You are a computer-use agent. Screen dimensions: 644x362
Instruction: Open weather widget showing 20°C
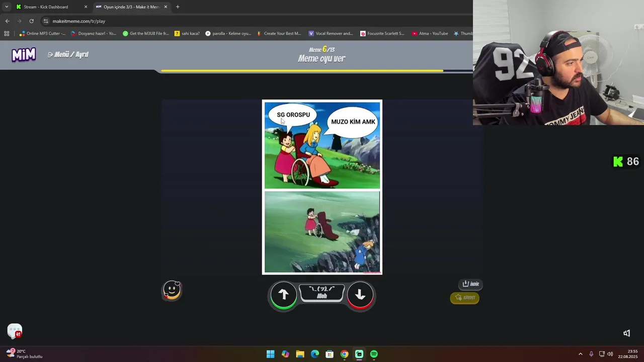(24, 354)
